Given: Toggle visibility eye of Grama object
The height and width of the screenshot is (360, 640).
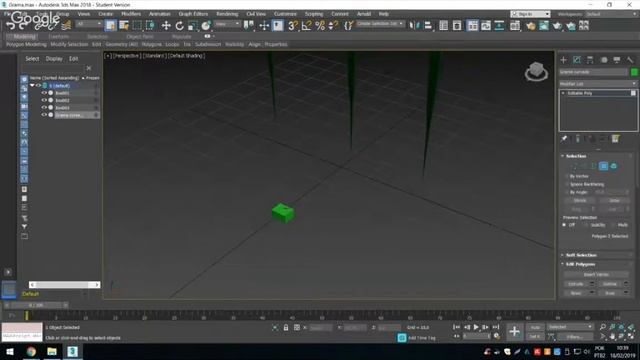Looking at the screenshot, I should [44, 115].
